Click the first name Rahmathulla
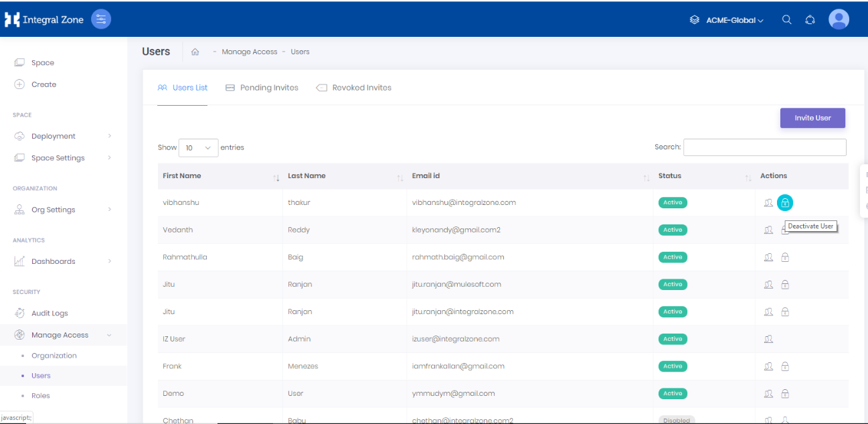Image resolution: width=868 pixels, height=424 pixels. [185, 257]
